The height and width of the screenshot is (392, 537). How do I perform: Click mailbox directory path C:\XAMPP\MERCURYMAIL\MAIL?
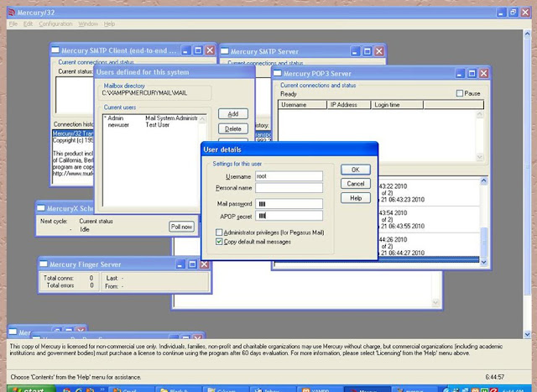click(x=144, y=93)
